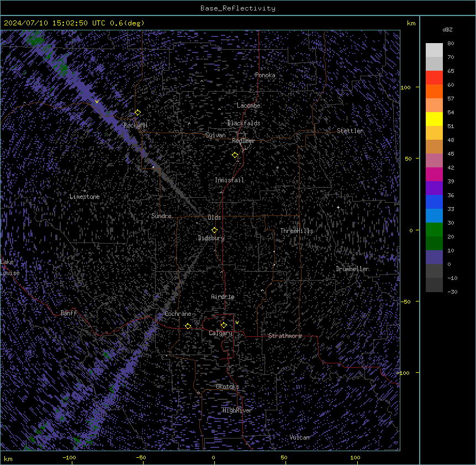Select the purple-violet swatch near 39 dBZ
476x465 pixels.
[434, 188]
